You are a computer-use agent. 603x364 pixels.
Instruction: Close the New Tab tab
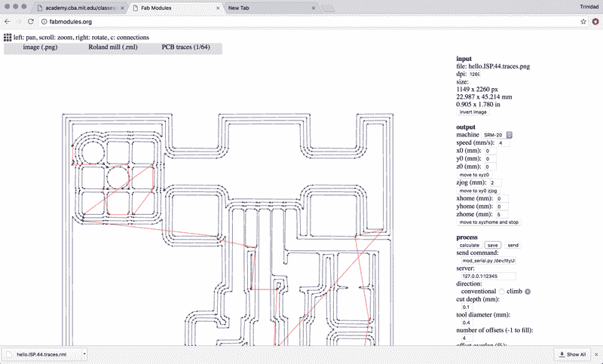(x=314, y=8)
